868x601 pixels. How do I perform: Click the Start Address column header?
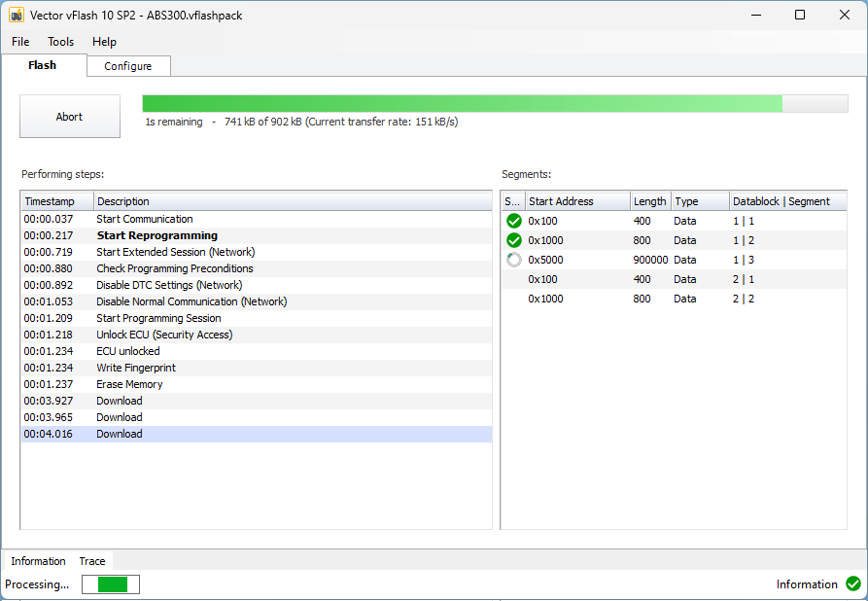point(577,201)
